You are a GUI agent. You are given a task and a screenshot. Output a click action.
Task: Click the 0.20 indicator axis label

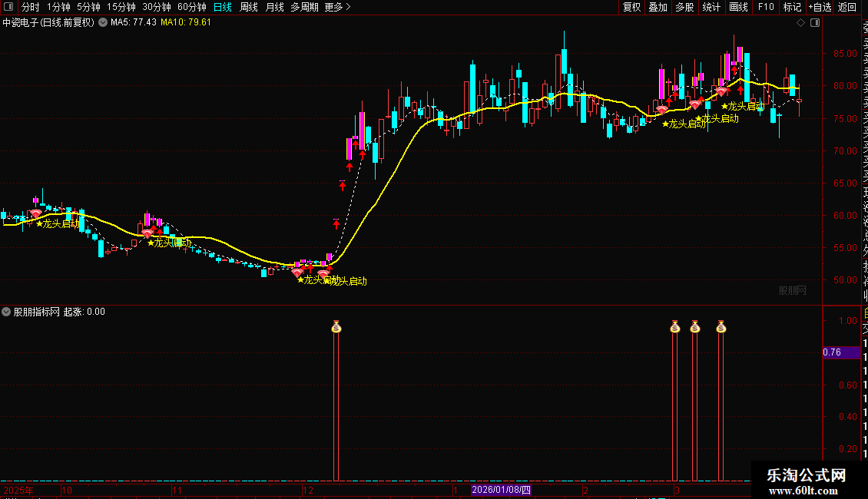pyautogui.click(x=848, y=448)
